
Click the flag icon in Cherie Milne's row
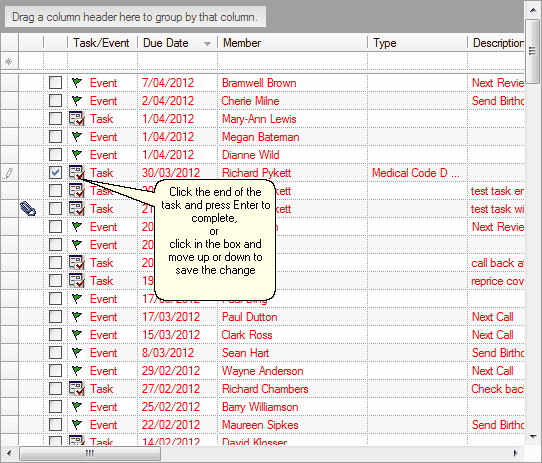tap(77, 101)
